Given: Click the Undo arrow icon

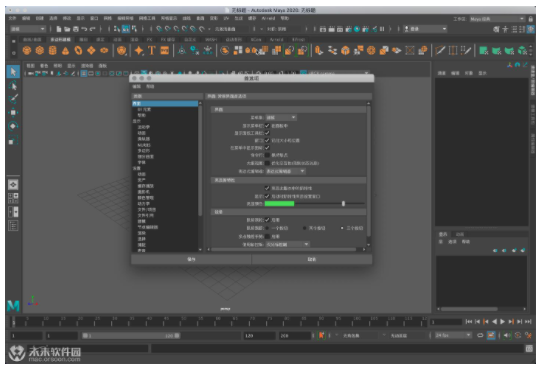Looking at the screenshot, I should (x=84, y=29).
